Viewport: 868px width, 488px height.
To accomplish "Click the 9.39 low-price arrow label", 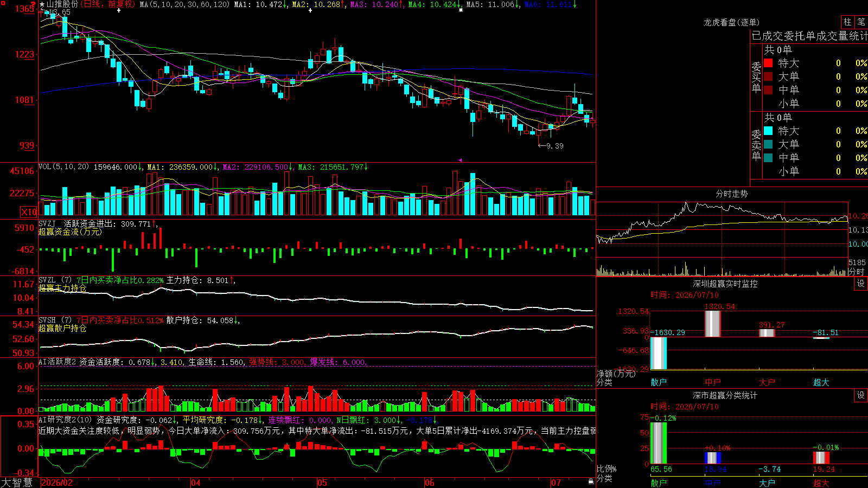I will click(x=551, y=146).
